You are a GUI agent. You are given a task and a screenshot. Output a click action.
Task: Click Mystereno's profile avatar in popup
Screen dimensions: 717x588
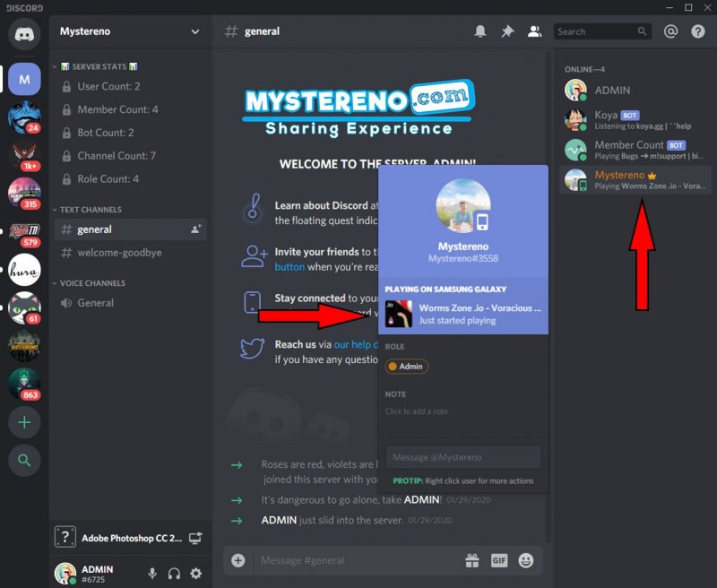point(463,206)
